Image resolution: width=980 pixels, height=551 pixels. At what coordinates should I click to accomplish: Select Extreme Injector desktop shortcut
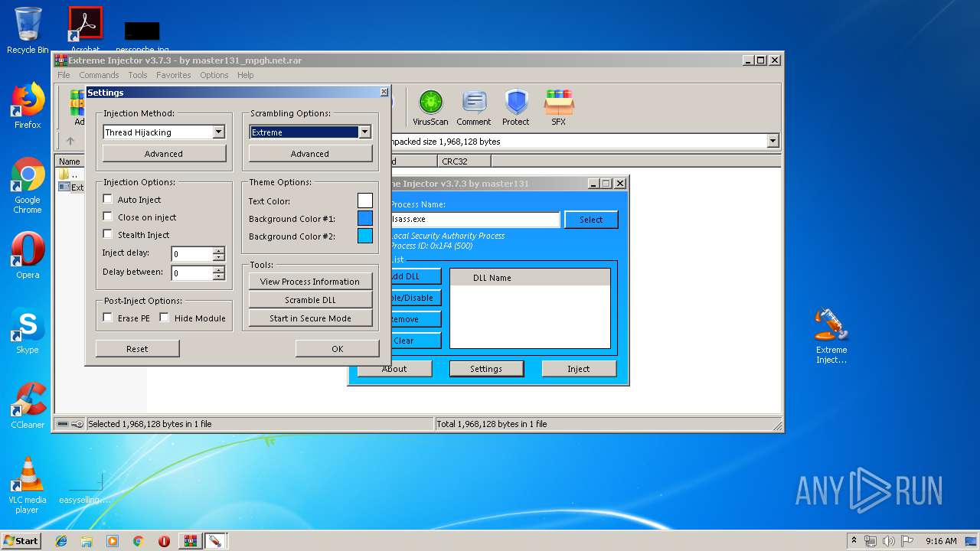[831, 335]
